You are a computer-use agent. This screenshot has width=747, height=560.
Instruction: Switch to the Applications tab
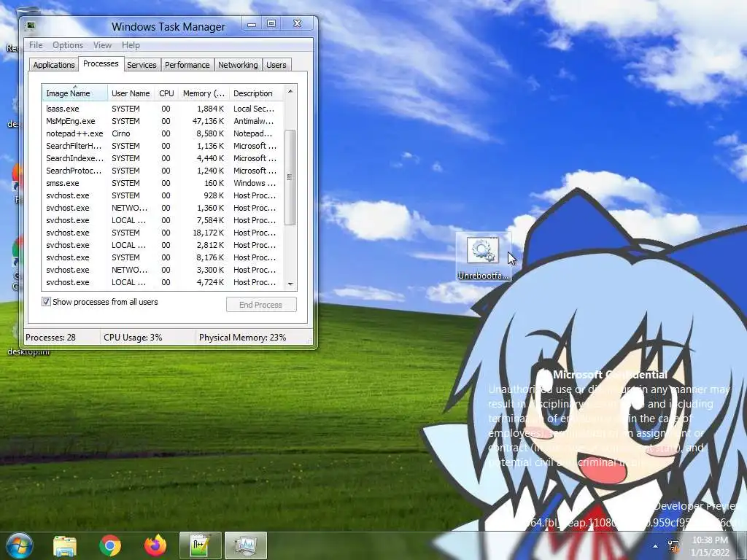pos(54,65)
